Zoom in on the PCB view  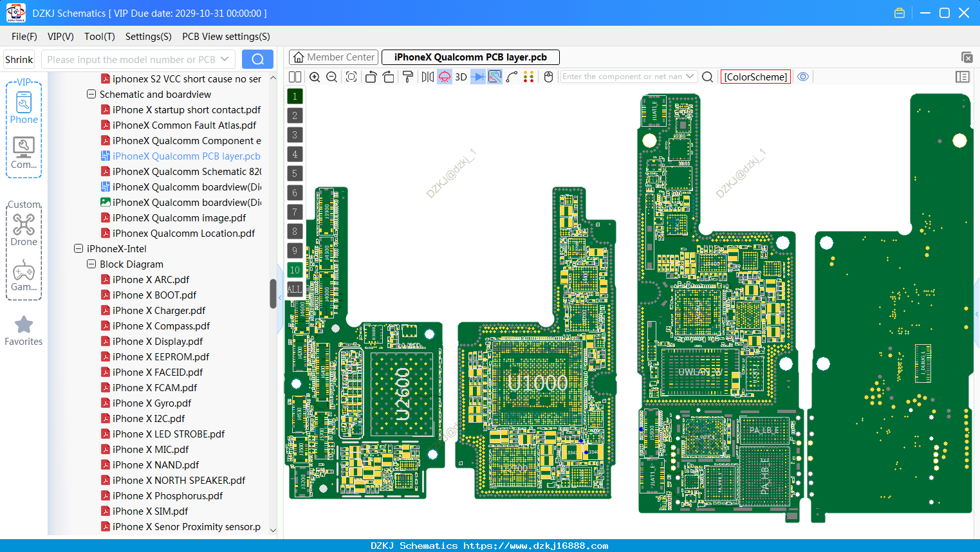click(x=315, y=77)
